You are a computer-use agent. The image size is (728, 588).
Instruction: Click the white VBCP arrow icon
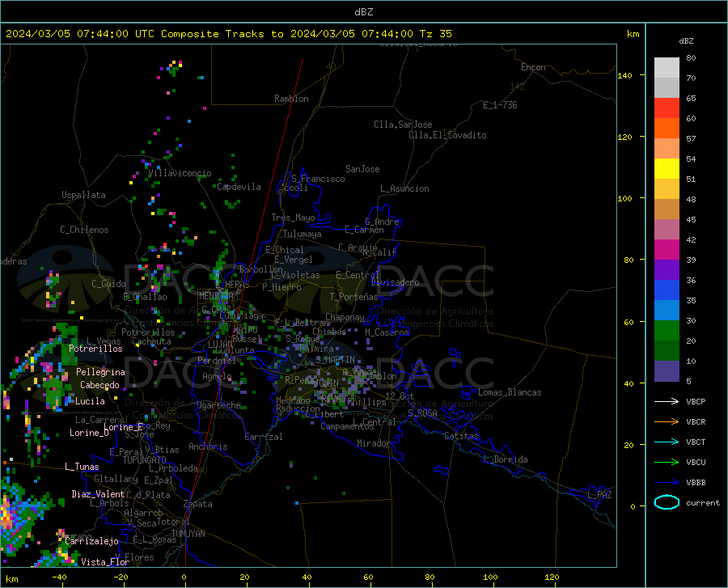tap(667, 401)
